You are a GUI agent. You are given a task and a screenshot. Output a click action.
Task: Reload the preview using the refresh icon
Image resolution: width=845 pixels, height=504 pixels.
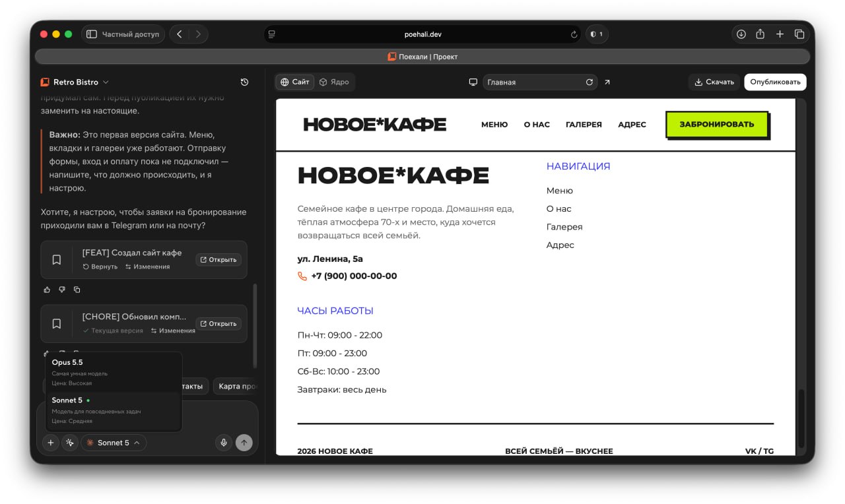click(590, 82)
